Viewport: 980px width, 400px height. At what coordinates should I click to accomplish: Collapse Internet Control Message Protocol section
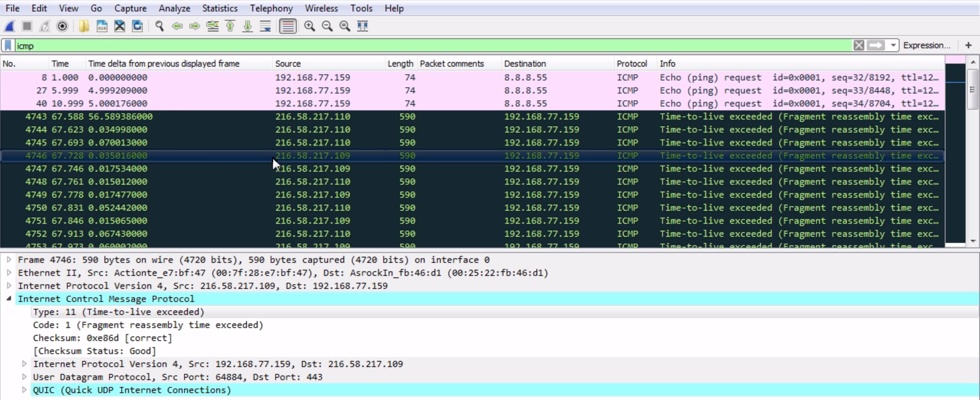9,299
